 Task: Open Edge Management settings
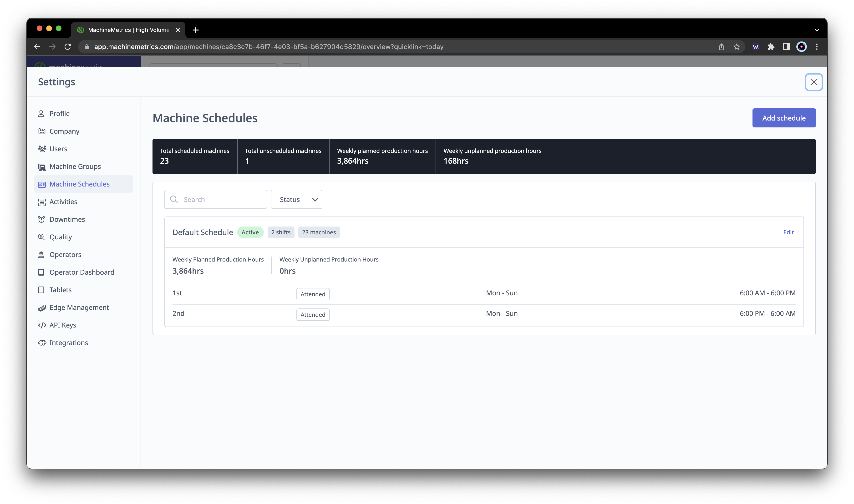84,308
